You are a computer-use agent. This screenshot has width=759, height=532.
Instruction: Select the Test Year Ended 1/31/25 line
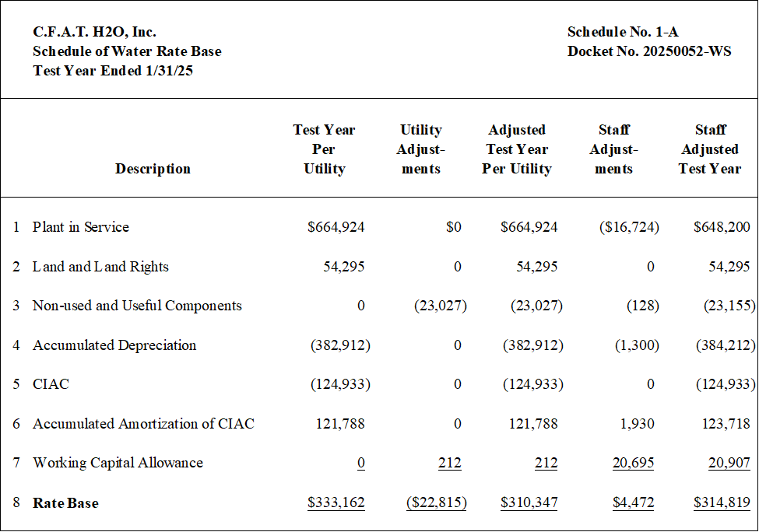tap(113, 71)
